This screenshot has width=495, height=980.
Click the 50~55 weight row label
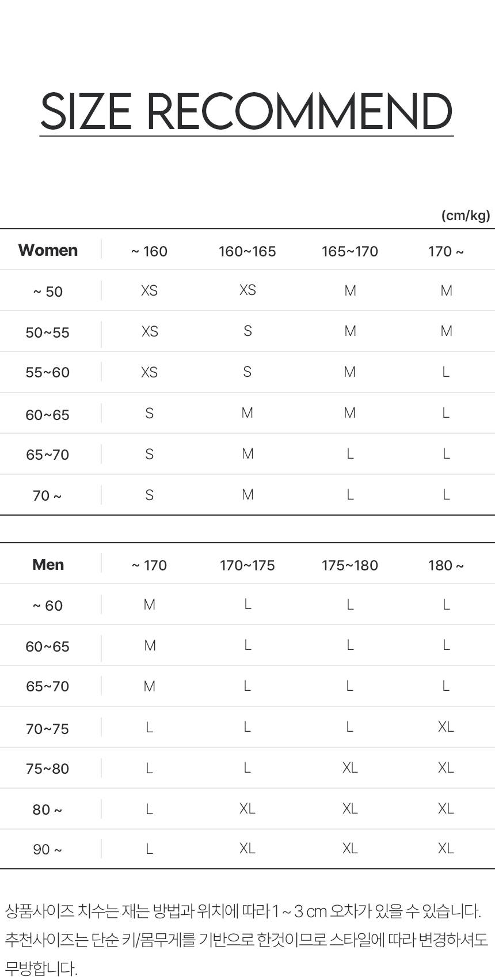click(x=48, y=332)
